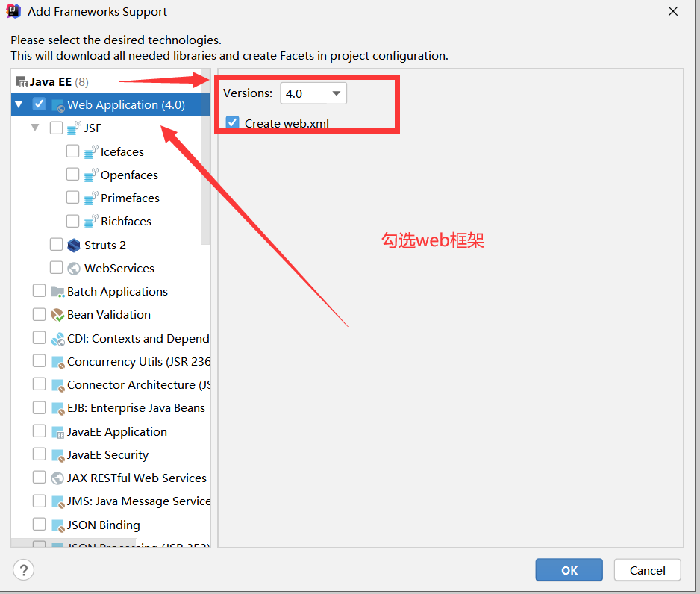Click the Struts 2 cube icon
The width and height of the screenshot is (700, 594).
tap(74, 245)
